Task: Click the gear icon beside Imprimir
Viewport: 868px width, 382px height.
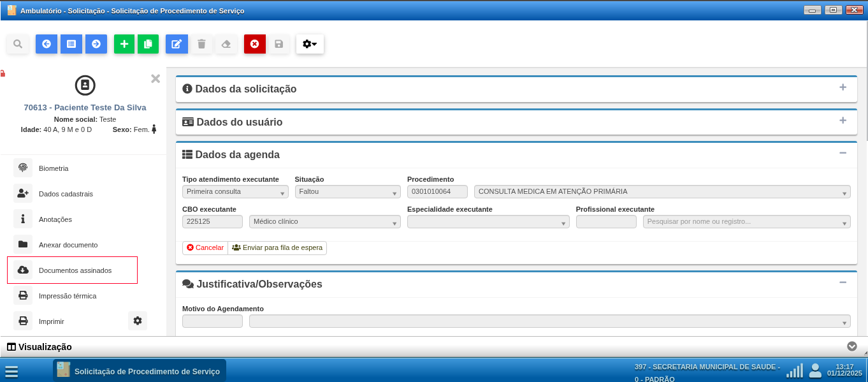Action: pyautogui.click(x=138, y=321)
